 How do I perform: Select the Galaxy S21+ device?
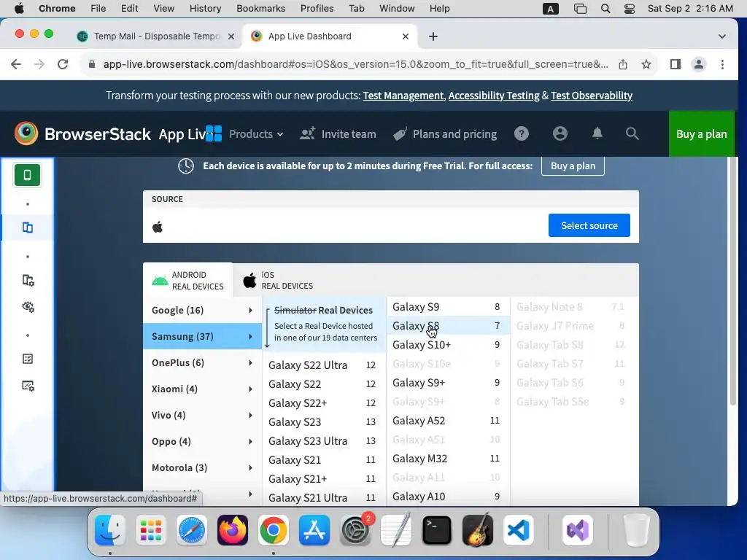[323, 479]
